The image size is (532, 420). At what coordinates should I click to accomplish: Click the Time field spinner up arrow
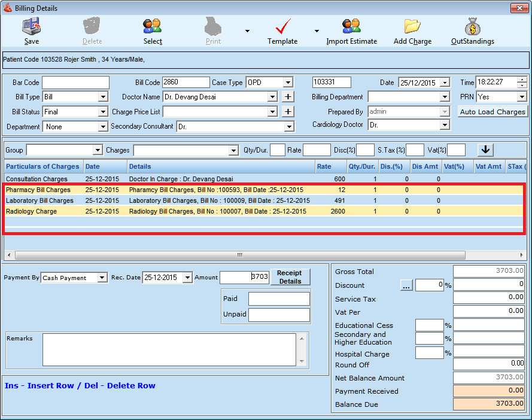(522, 80)
